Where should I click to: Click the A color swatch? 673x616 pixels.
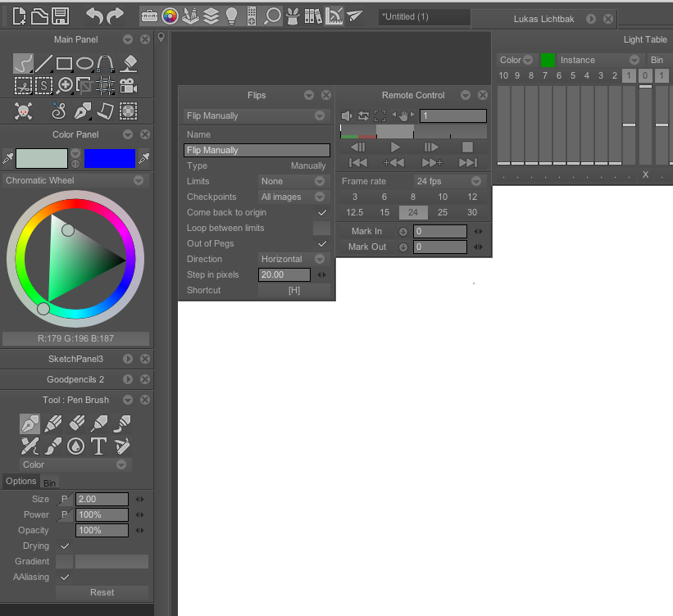pos(42,158)
